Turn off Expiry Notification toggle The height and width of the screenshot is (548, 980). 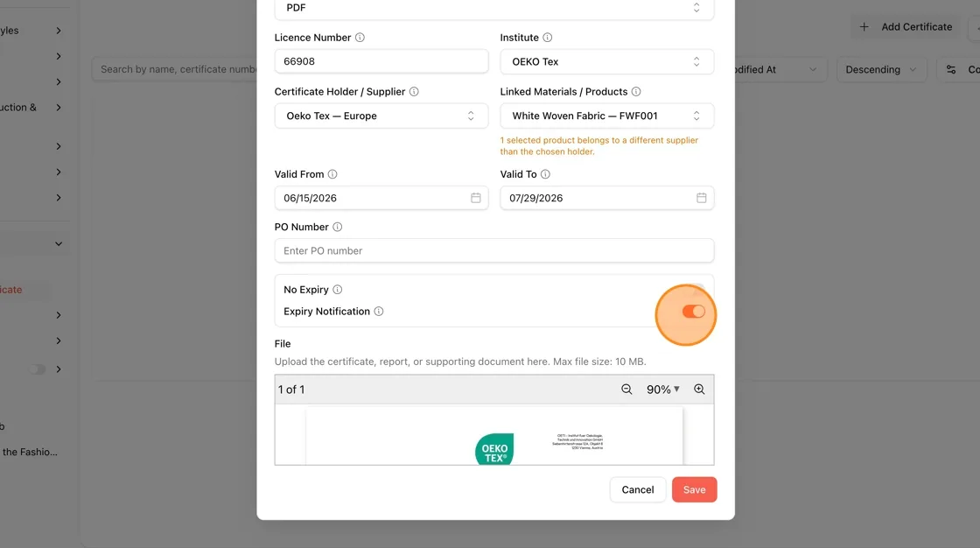coord(693,312)
